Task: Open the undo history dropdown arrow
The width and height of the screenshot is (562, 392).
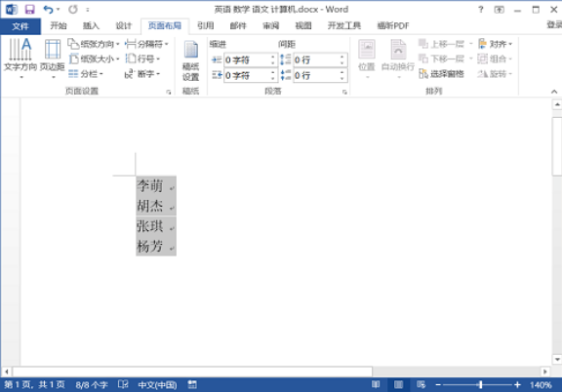Action: tap(59, 10)
